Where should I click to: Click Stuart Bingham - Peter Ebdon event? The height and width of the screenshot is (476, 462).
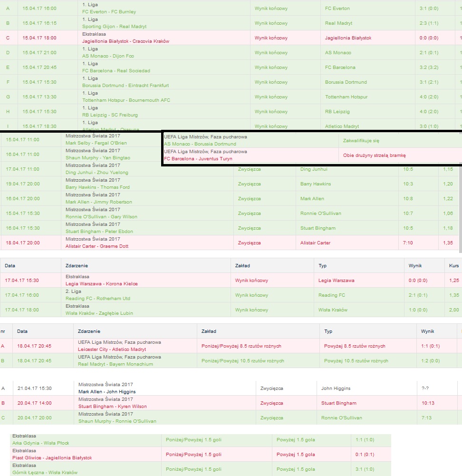99,232
